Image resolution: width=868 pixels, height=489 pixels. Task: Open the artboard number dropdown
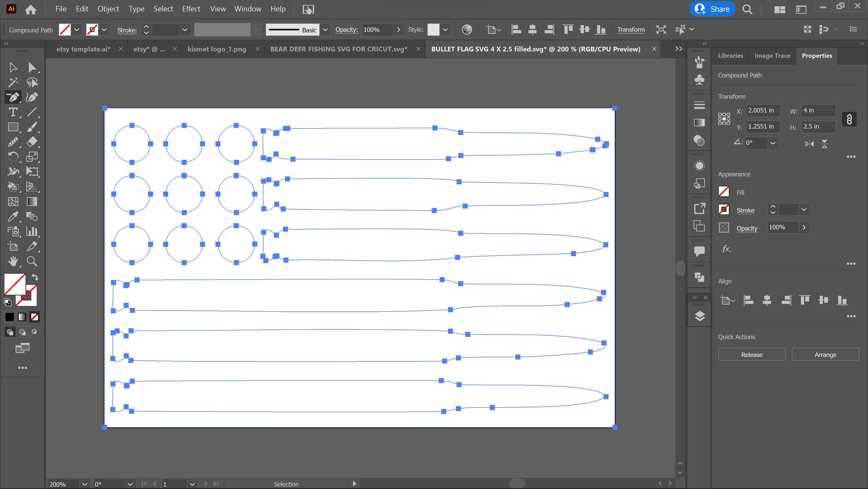(192, 484)
